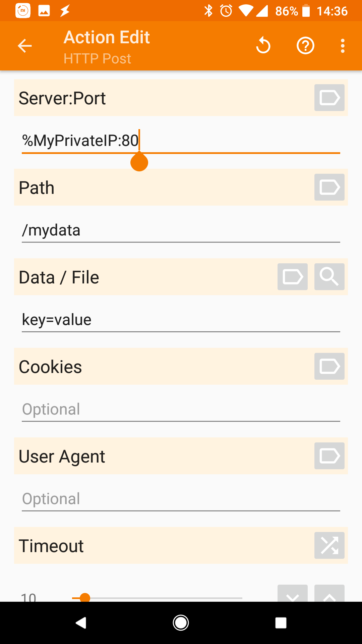Tap the variable tag icon for Cookies
This screenshot has width=362, height=644.
pyautogui.click(x=329, y=366)
